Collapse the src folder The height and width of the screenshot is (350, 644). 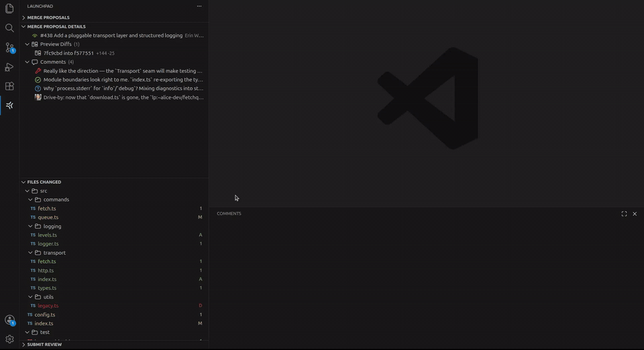tap(27, 191)
